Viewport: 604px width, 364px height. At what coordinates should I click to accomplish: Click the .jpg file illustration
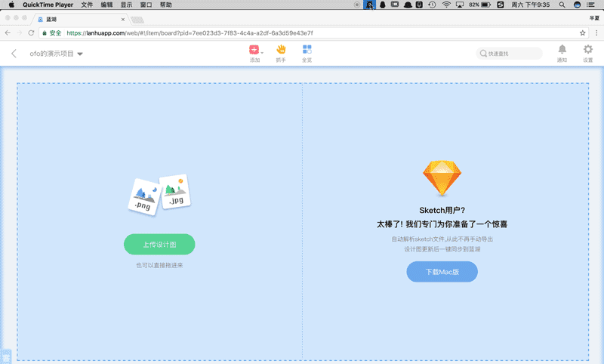175,191
